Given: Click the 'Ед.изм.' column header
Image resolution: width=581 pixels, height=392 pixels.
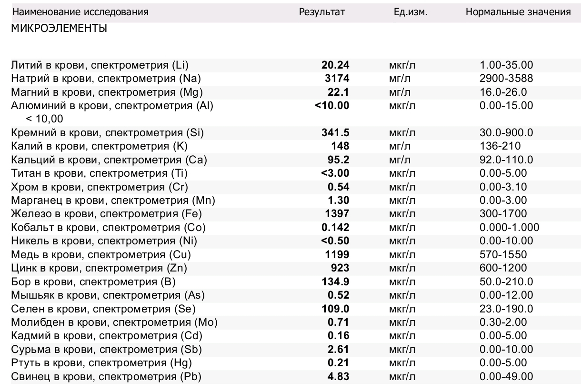Looking at the screenshot, I should coord(410,12).
